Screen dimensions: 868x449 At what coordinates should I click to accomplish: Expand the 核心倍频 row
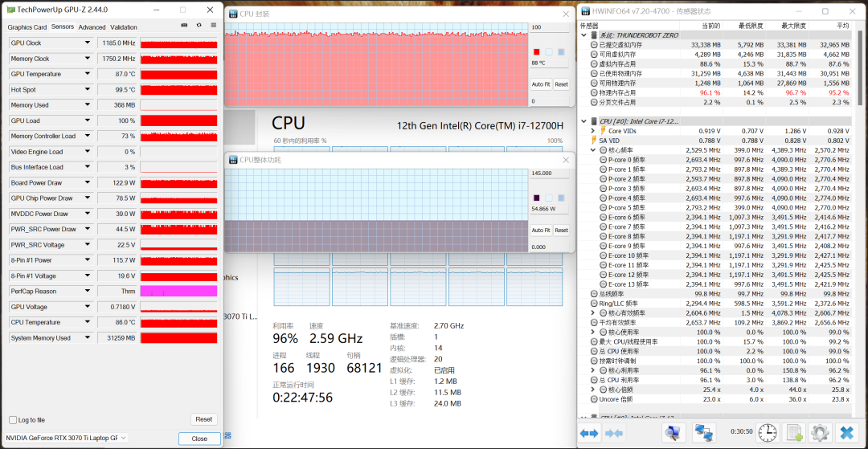click(x=593, y=390)
